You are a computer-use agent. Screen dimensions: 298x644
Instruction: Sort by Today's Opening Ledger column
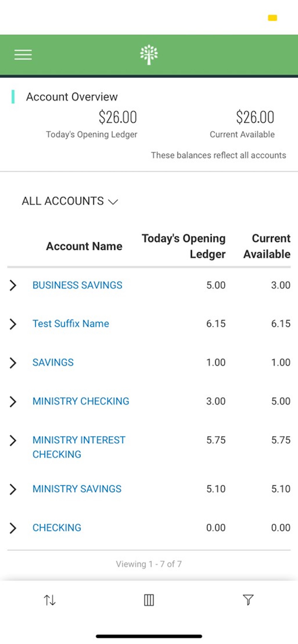[x=184, y=246]
